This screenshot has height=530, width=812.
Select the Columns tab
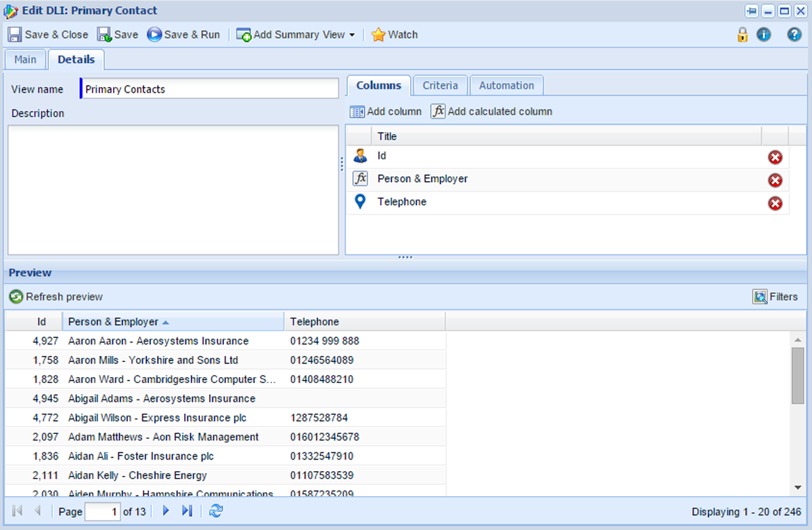[378, 85]
